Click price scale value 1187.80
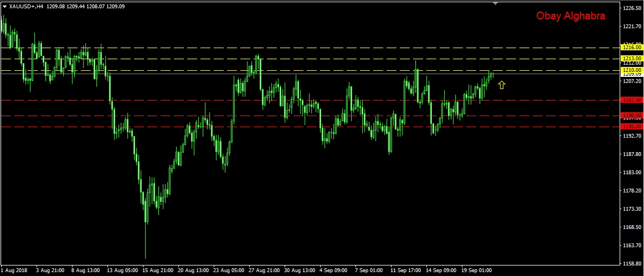This screenshot has height=276, width=644. (x=632, y=154)
